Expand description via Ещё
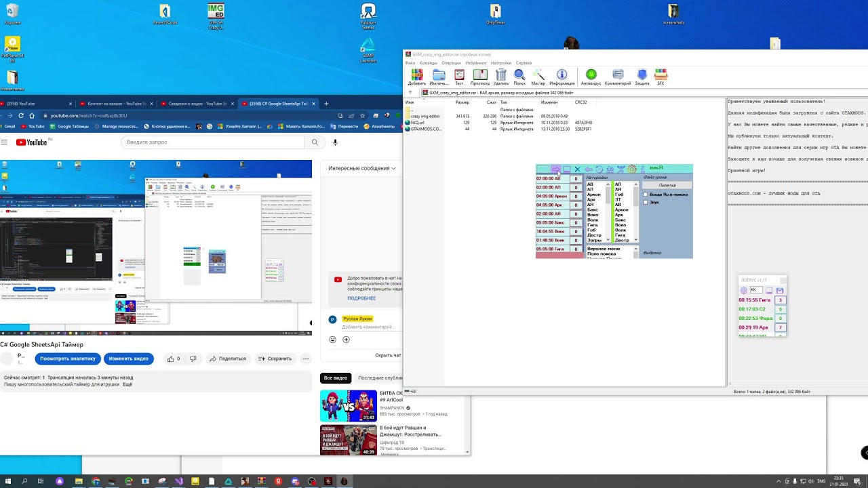 (127, 384)
